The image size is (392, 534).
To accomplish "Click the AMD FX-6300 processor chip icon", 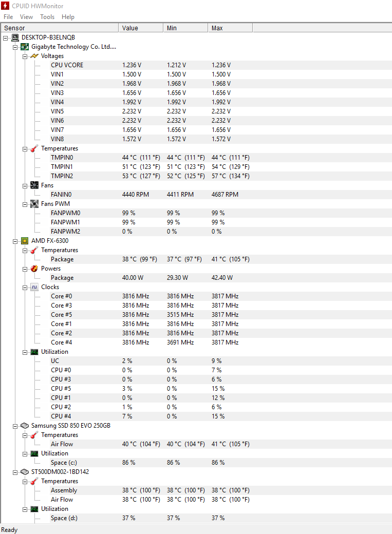I will [25, 241].
